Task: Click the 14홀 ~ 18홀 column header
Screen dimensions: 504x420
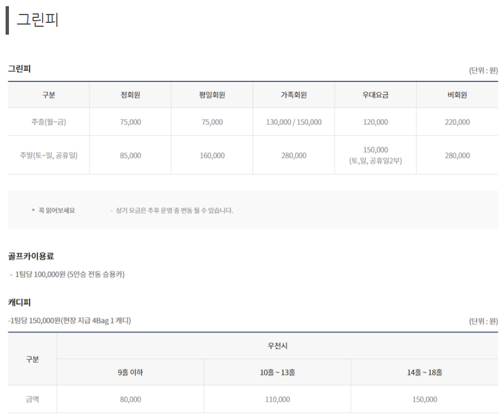Action: coord(425,372)
